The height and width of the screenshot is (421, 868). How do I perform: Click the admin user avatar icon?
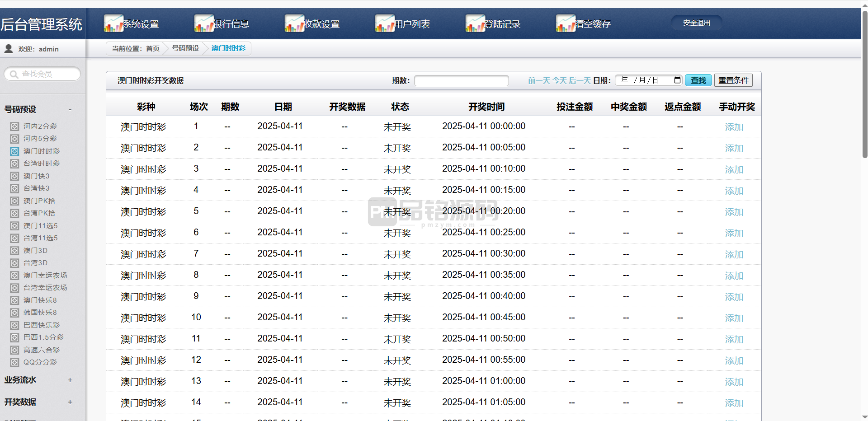pyautogui.click(x=9, y=48)
